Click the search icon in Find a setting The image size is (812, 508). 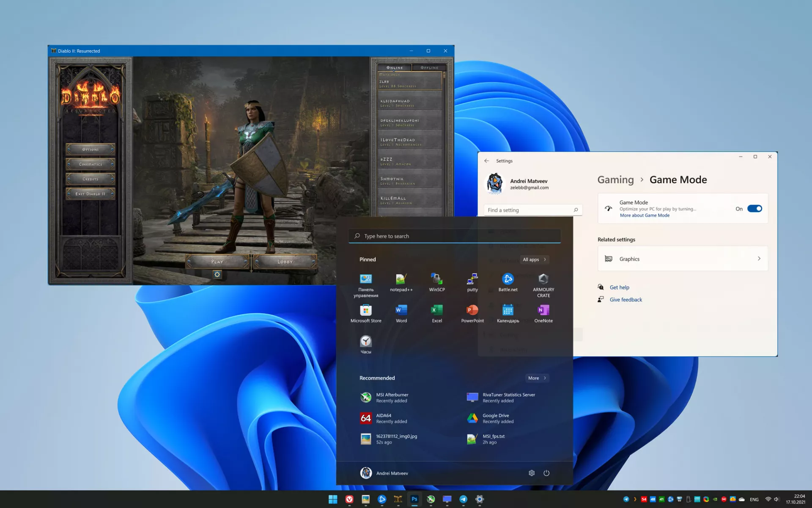[x=576, y=210]
